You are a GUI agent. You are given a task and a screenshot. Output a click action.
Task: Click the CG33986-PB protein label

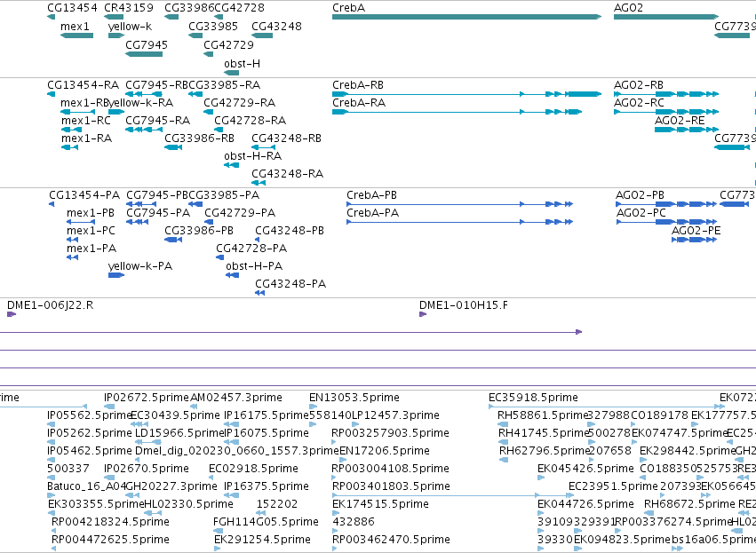pyautogui.click(x=199, y=231)
